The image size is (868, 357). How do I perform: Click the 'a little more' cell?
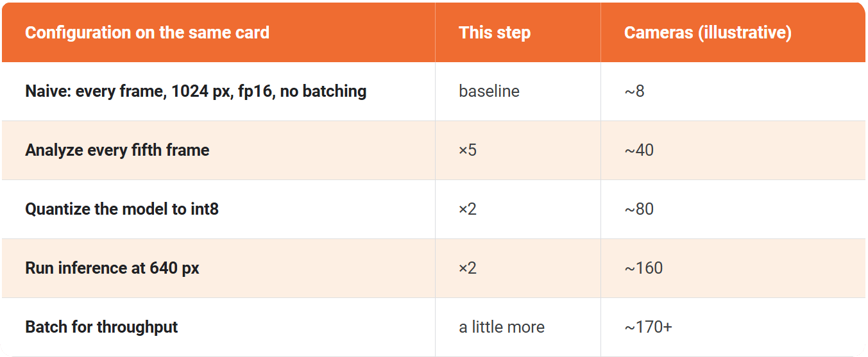point(502,327)
